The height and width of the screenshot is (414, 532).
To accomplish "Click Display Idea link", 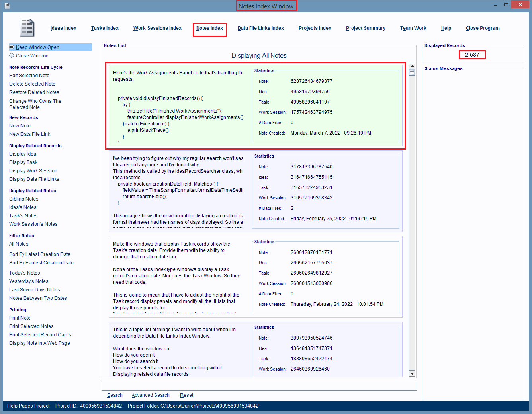I will click(22, 154).
